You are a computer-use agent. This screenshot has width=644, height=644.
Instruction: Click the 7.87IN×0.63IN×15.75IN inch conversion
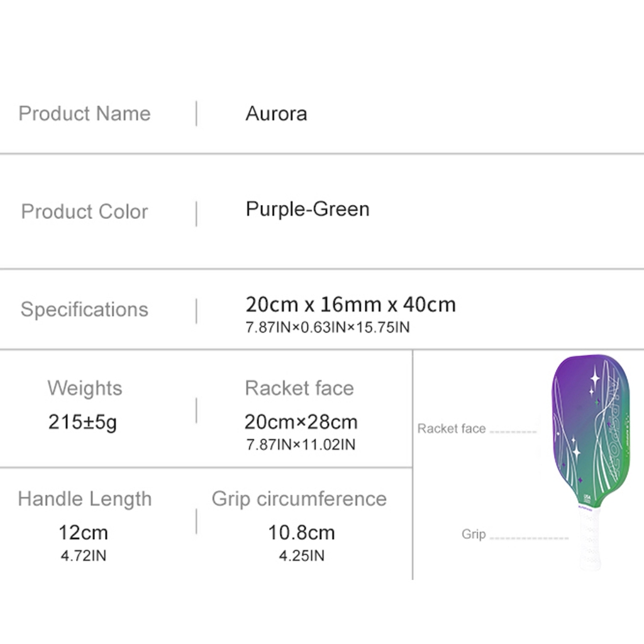(327, 327)
